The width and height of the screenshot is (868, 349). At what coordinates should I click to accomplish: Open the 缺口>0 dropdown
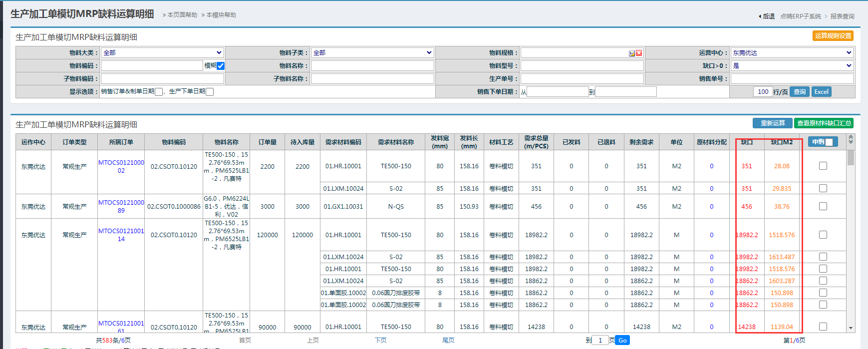[x=792, y=66]
